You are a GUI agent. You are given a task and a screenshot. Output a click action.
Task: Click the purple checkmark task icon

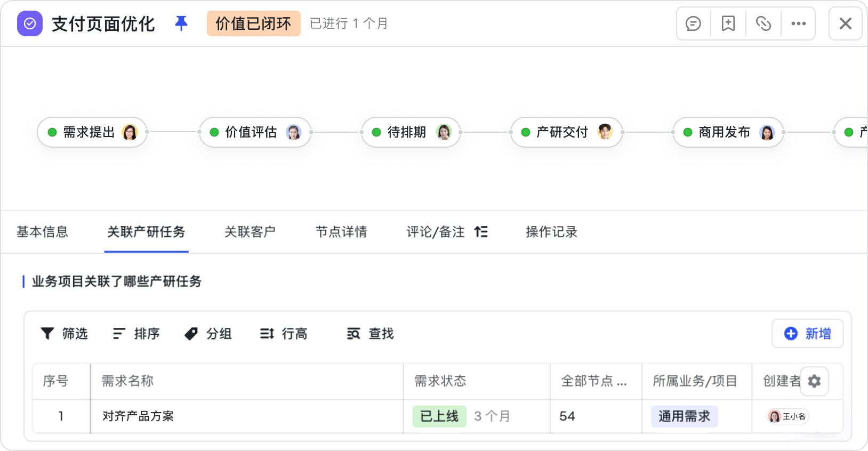coord(30,23)
